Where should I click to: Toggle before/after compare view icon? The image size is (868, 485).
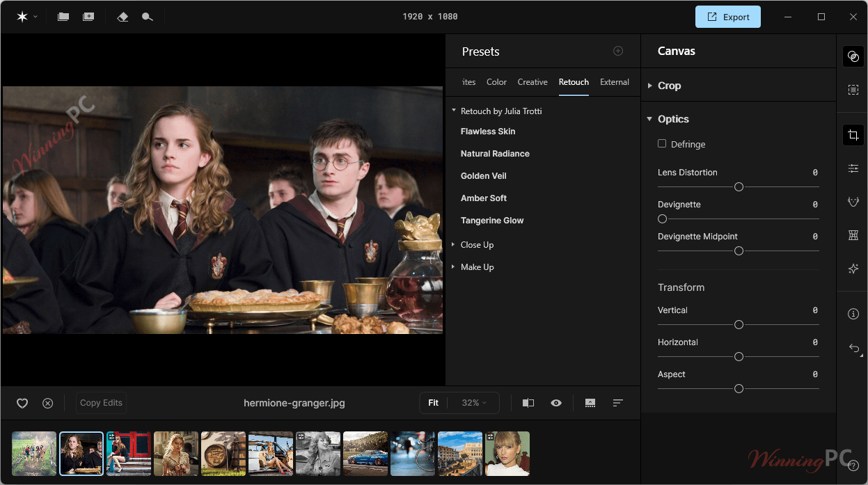[x=528, y=403]
